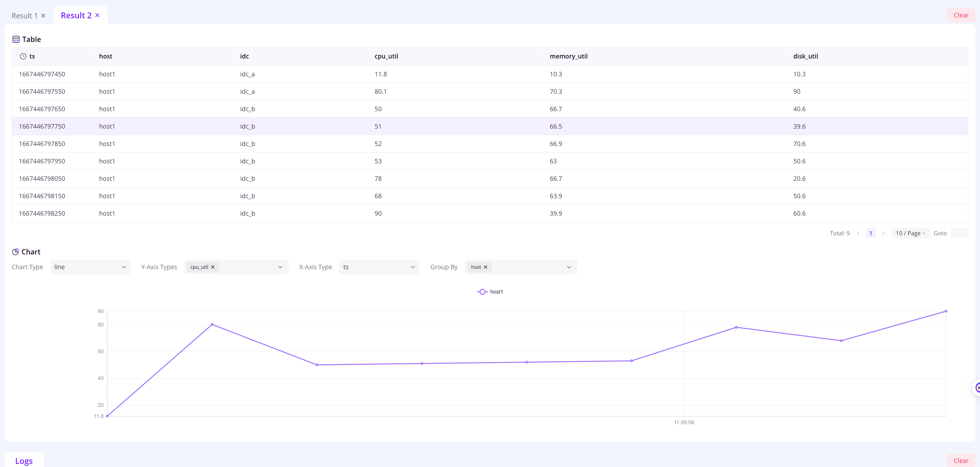
Task: Click the top Clear button
Action: click(x=961, y=15)
